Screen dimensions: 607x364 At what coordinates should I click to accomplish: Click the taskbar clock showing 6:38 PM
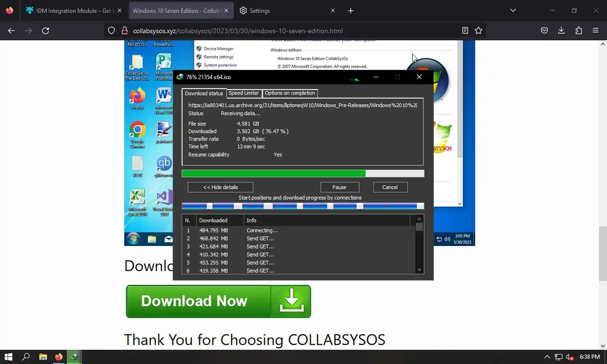[590, 357]
